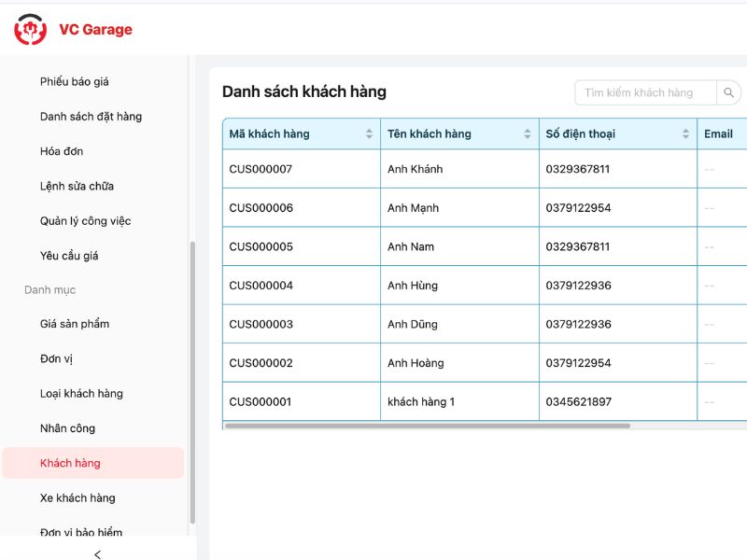Open the Yêu cầu giá page

point(67,255)
